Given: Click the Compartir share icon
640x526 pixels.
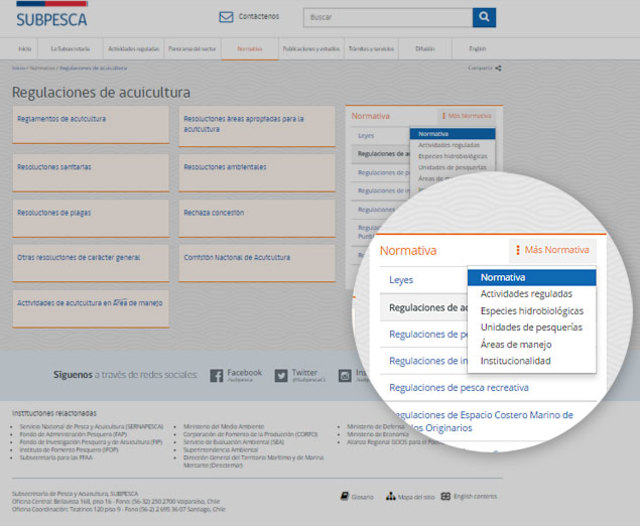Looking at the screenshot, I should 498,68.
